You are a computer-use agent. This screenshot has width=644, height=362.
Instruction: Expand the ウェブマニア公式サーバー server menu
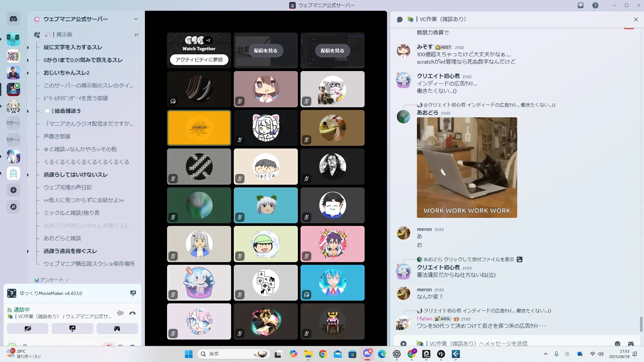click(136, 19)
